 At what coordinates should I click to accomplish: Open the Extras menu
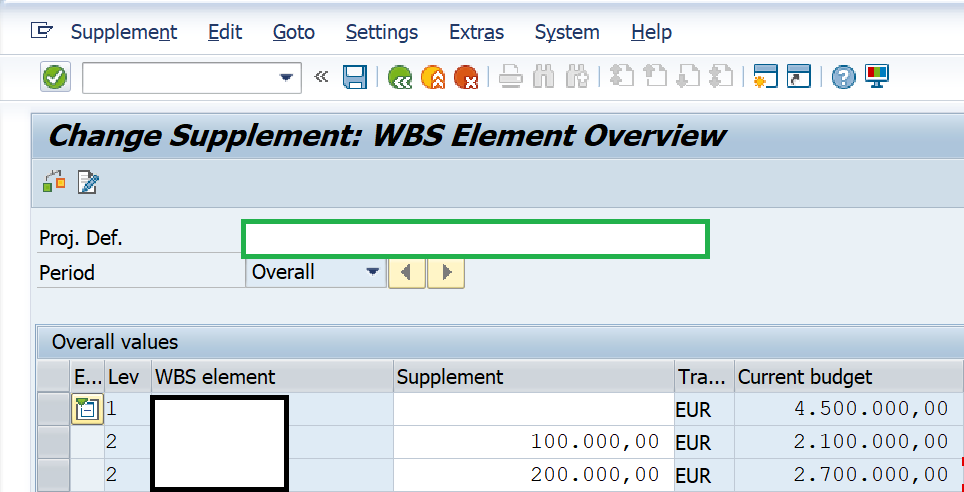[x=476, y=32]
